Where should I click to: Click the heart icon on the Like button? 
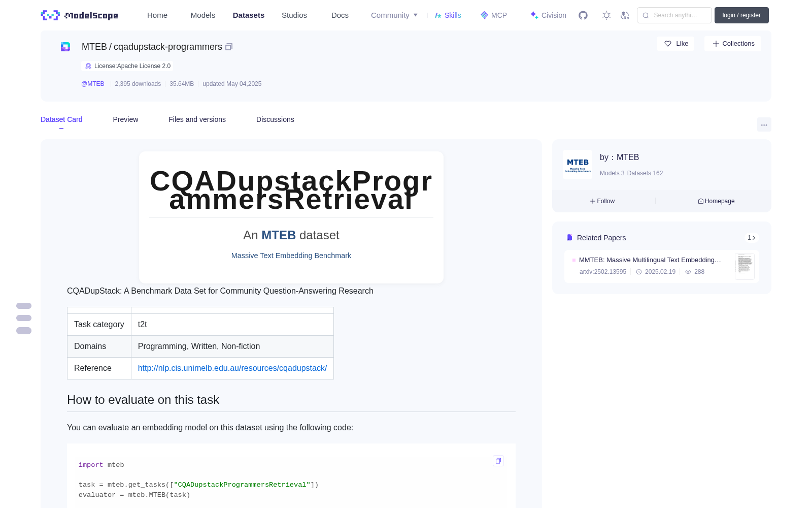(x=668, y=44)
